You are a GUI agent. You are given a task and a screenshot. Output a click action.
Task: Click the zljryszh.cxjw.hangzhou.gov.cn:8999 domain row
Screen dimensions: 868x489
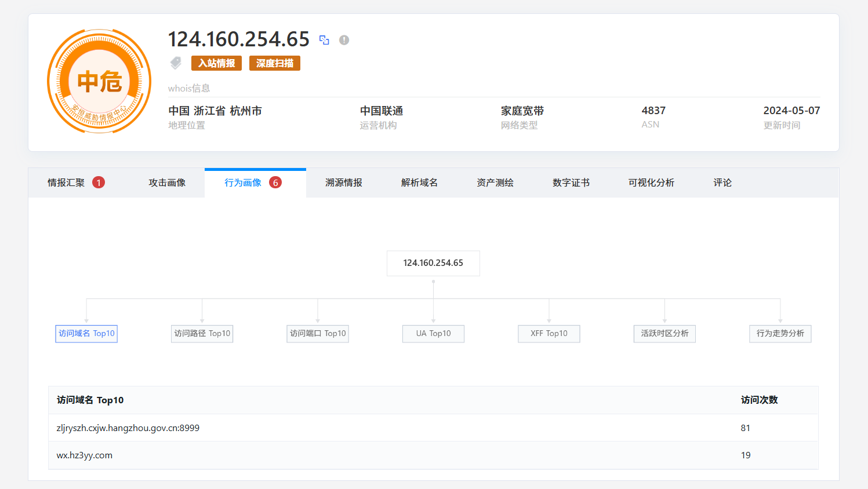(128, 428)
